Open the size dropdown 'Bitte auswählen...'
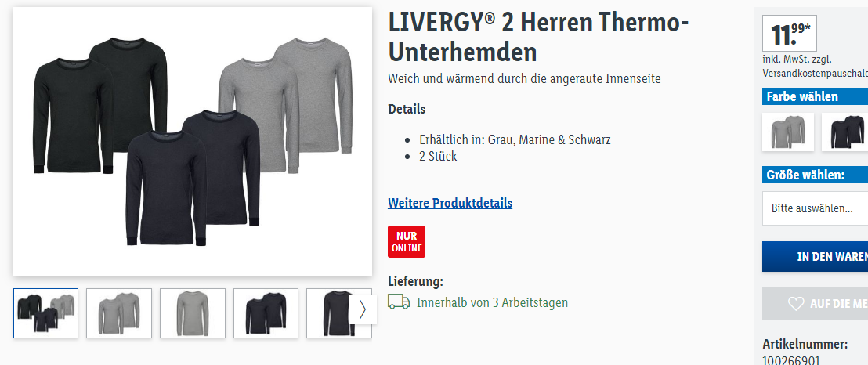Image resolution: width=868 pixels, height=365 pixels. click(815, 208)
